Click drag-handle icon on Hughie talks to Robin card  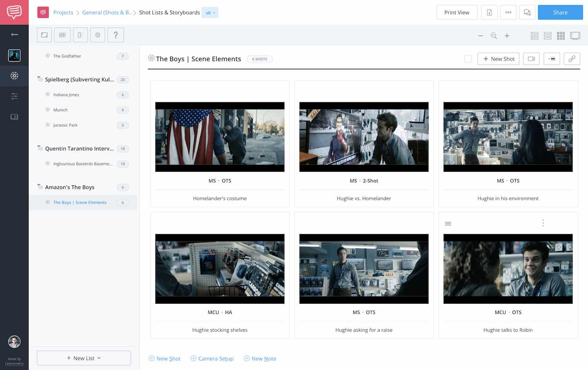pos(448,224)
